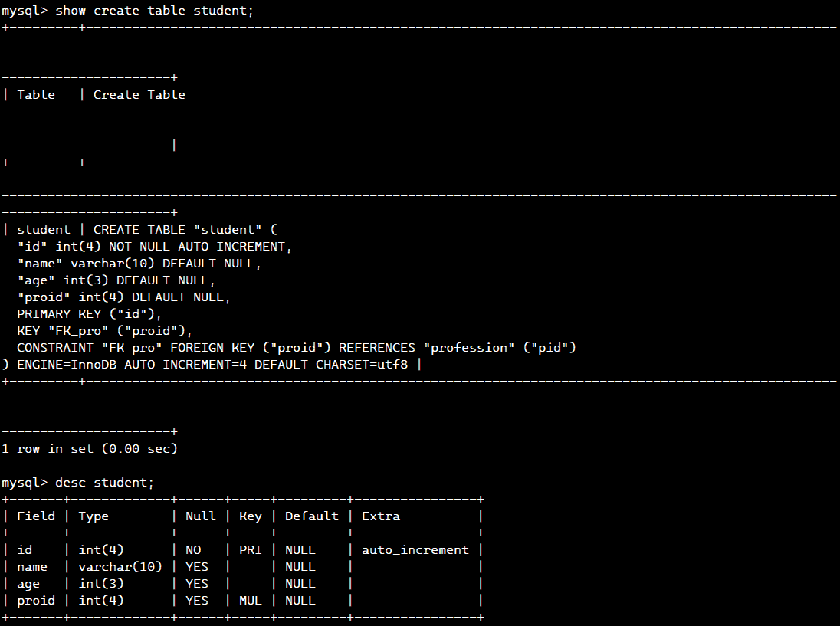Click the '"proid" int(4) DEFAULT NULL,' line
This screenshot has width=840, height=626.
tap(123, 297)
